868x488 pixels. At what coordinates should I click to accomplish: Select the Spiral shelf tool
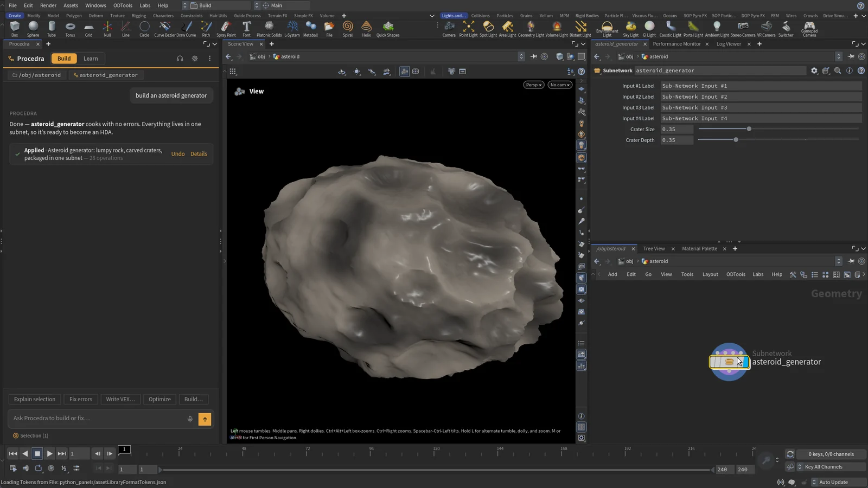tap(348, 29)
